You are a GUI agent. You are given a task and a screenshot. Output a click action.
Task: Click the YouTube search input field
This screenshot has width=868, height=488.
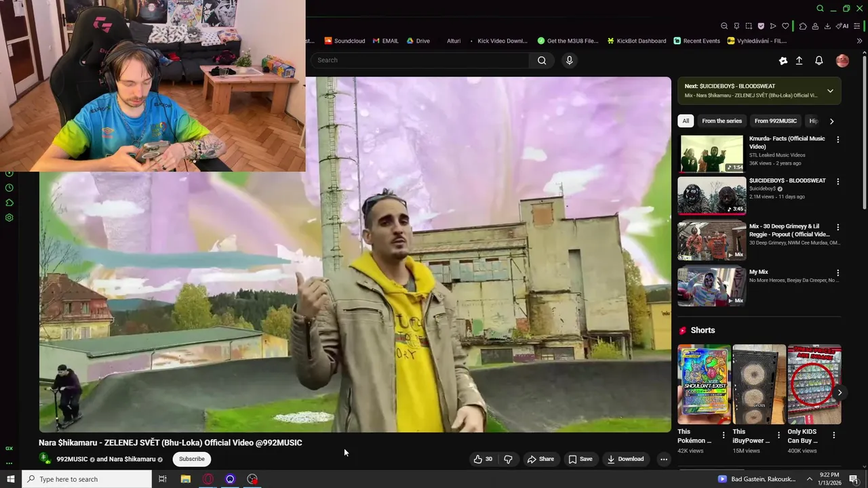pyautogui.click(x=420, y=60)
